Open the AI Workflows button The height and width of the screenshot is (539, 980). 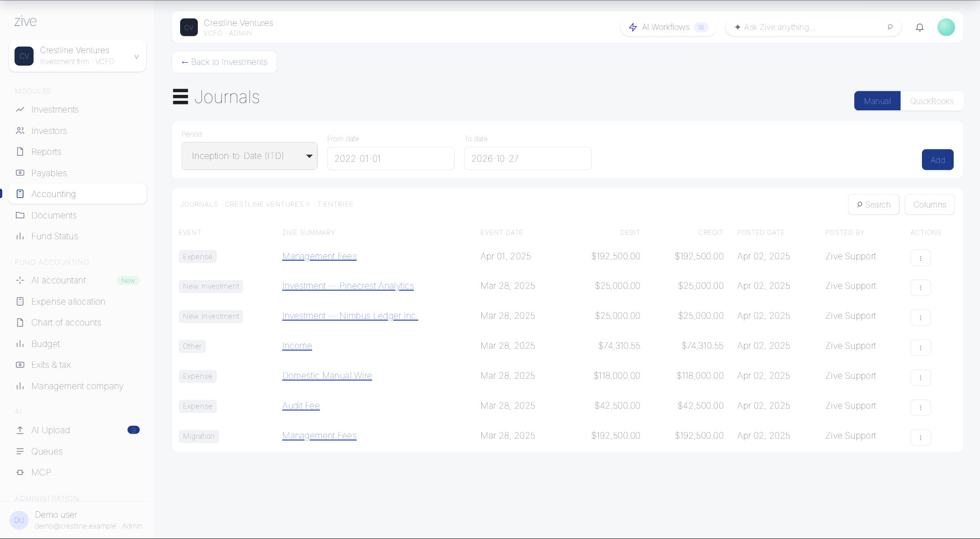click(x=668, y=27)
